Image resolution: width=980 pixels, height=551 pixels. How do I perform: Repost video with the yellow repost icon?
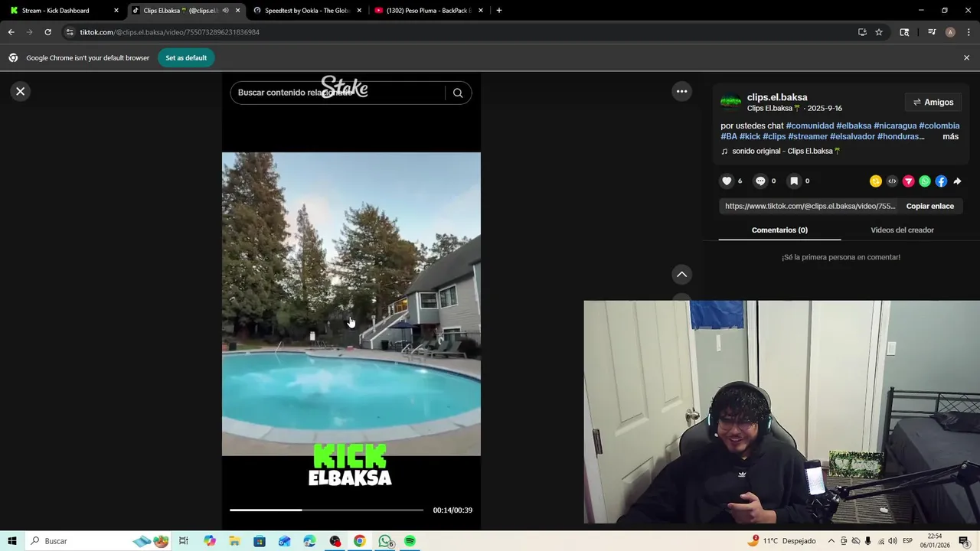(876, 181)
